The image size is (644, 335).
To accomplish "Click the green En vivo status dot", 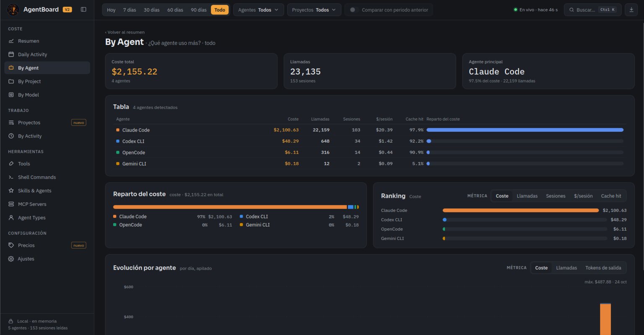I will click(x=516, y=10).
